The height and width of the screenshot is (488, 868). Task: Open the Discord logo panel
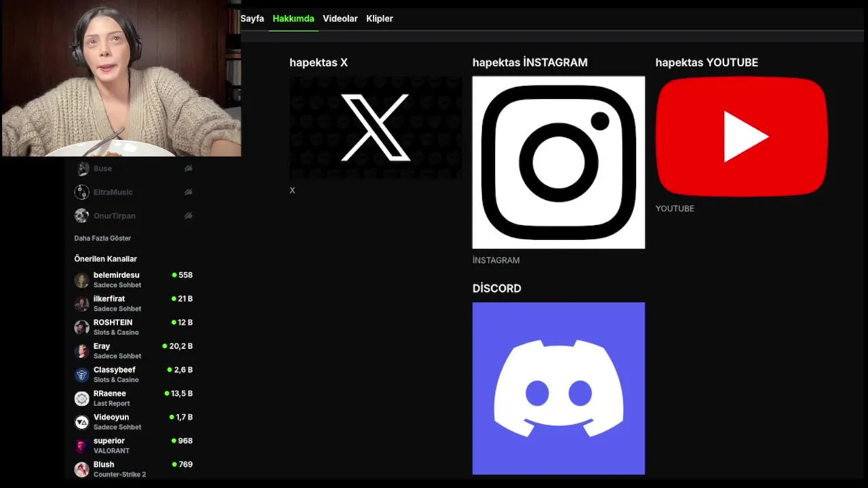[x=559, y=388]
